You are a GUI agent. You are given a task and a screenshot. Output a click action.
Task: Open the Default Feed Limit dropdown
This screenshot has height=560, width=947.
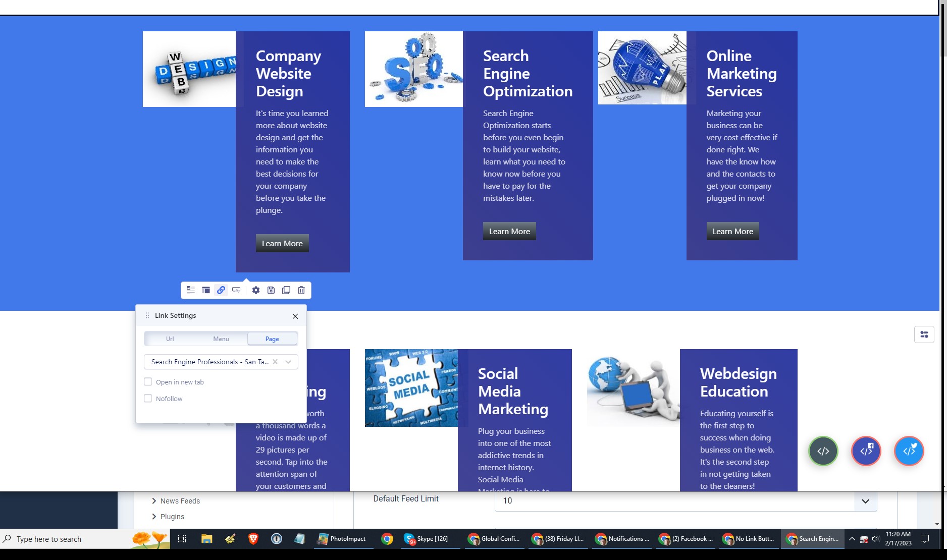click(865, 501)
